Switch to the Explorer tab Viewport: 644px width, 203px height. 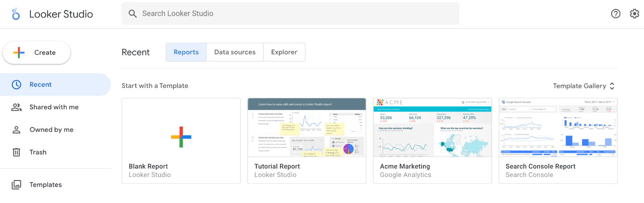284,52
